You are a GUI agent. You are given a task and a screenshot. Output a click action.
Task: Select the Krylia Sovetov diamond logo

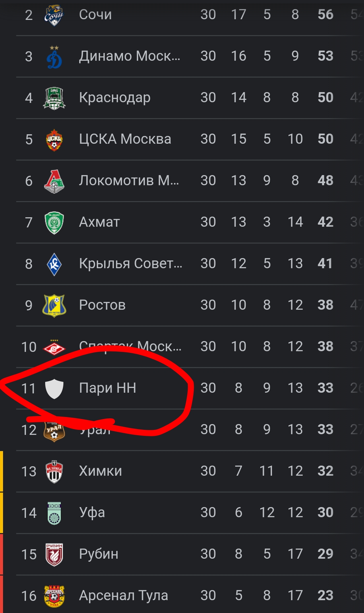[54, 264]
